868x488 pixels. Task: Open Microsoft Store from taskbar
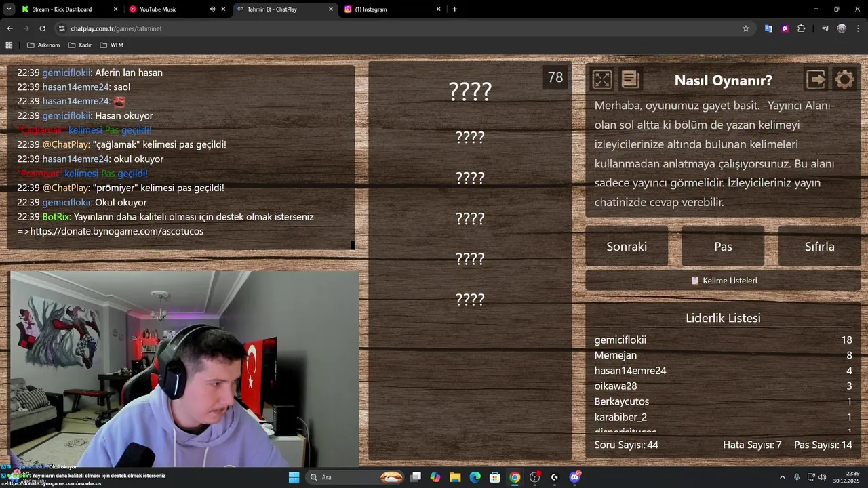[495, 477]
